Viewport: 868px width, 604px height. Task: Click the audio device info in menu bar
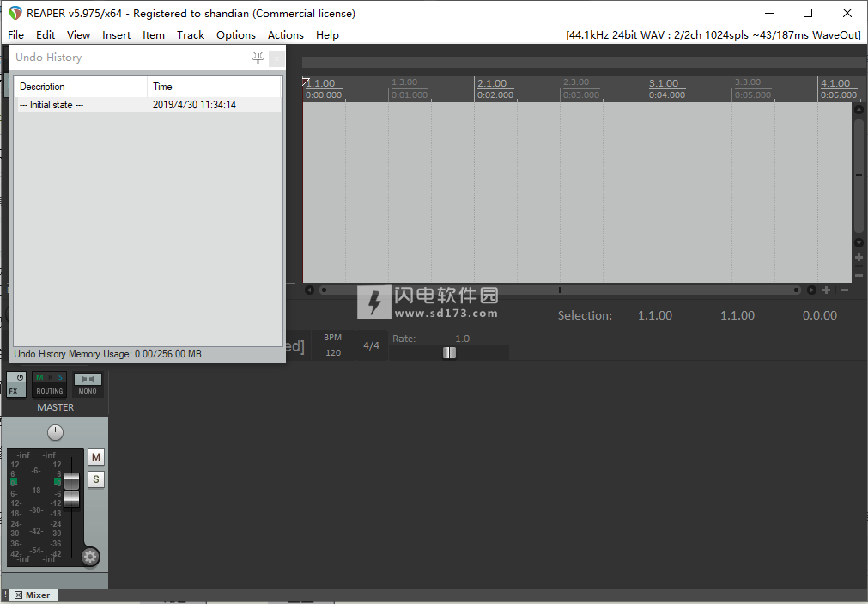pyautogui.click(x=713, y=35)
